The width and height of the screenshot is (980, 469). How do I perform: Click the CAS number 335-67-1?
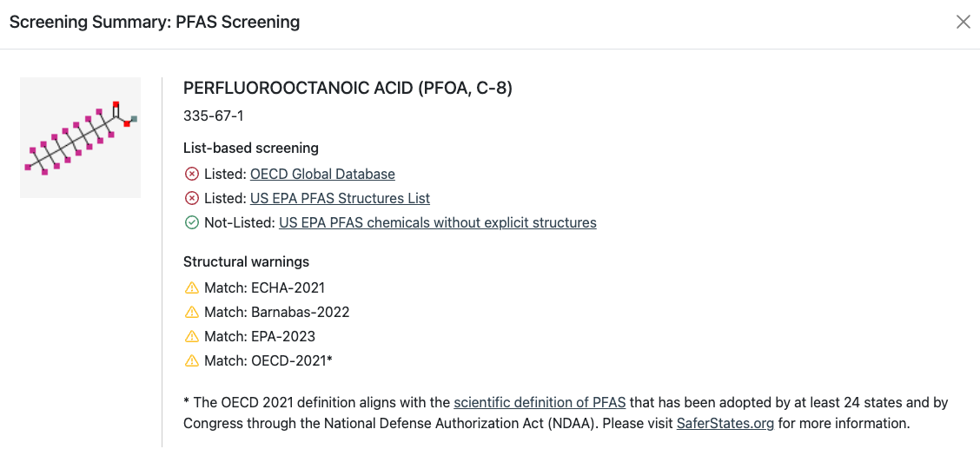click(x=213, y=116)
